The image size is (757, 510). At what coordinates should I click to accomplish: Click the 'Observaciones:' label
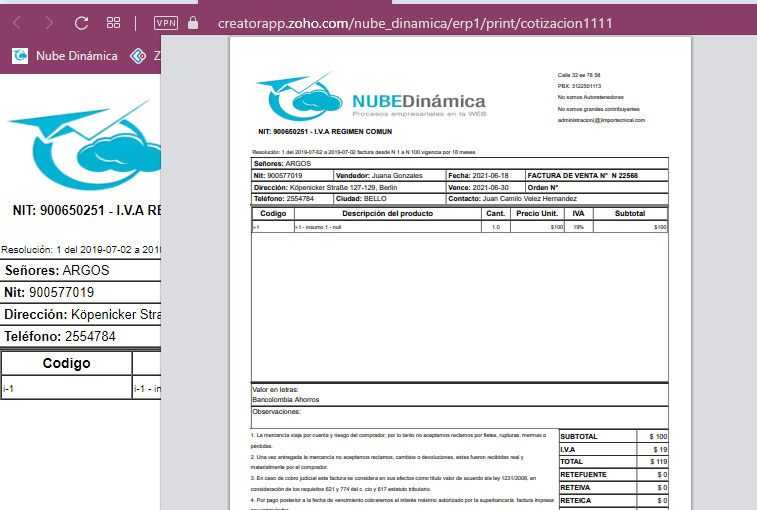(277, 411)
